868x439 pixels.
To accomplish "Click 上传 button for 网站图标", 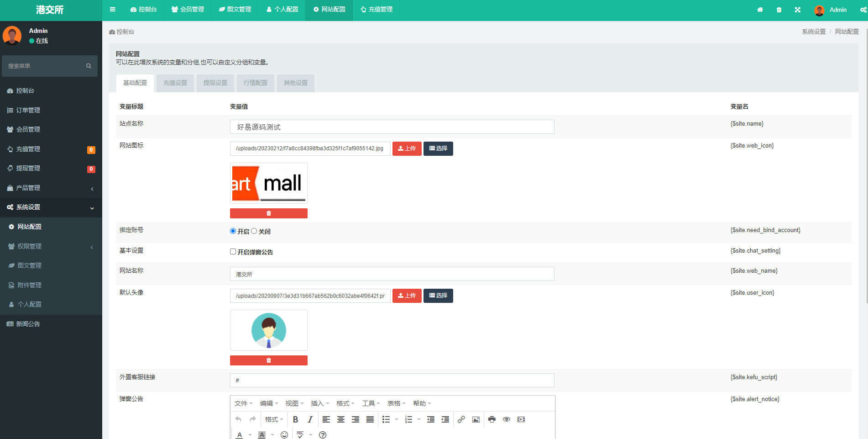I will (407, 148).
